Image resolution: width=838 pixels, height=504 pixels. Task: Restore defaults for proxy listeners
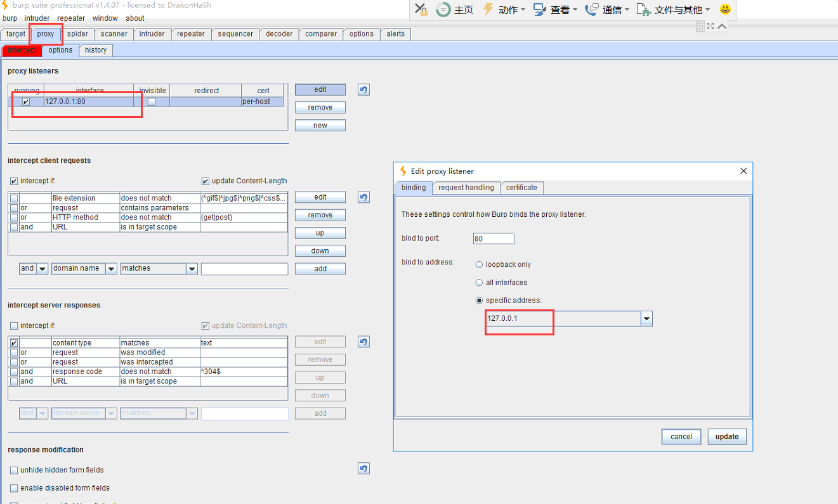pyautogui.click(x=363, y=89)
